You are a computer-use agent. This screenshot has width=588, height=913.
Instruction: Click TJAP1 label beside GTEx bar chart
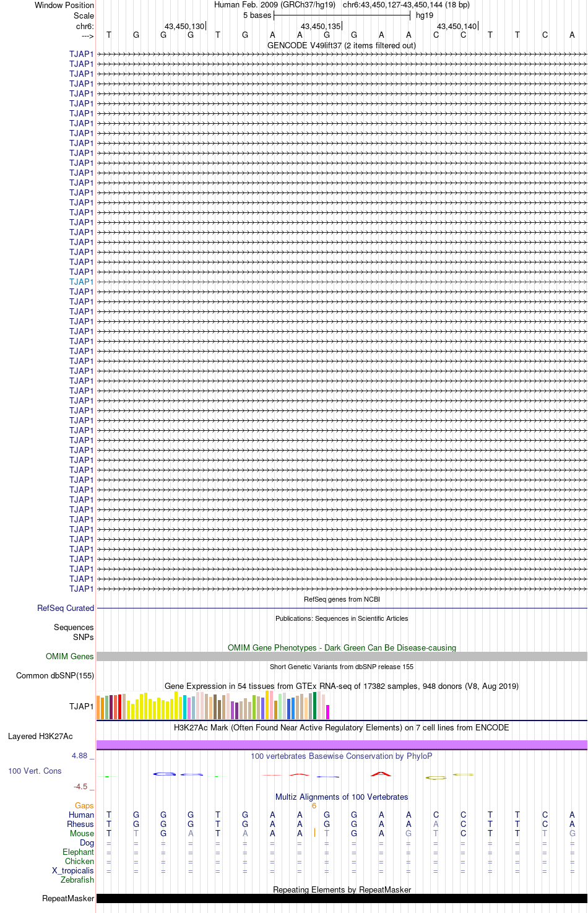(82, 706)
